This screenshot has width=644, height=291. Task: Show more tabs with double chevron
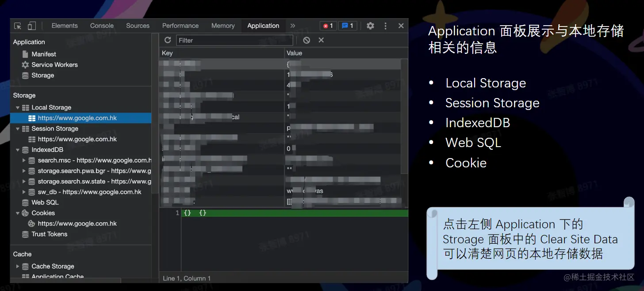292,26
